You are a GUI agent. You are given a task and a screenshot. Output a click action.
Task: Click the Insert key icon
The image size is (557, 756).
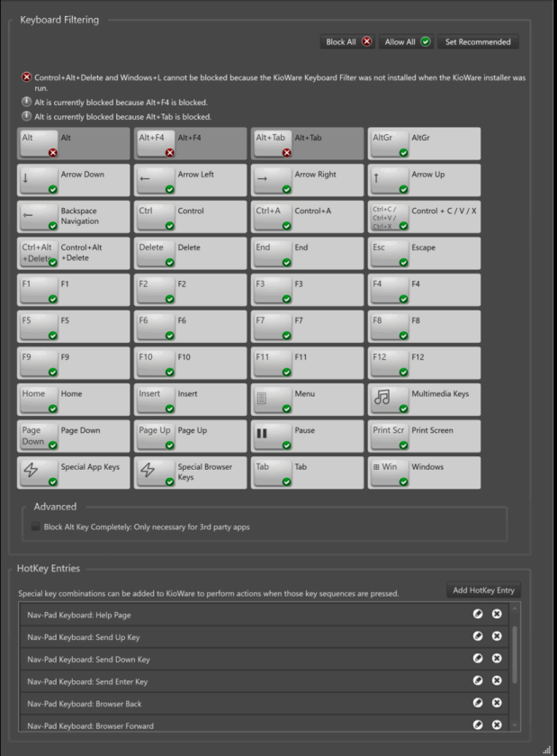(156, 400)
